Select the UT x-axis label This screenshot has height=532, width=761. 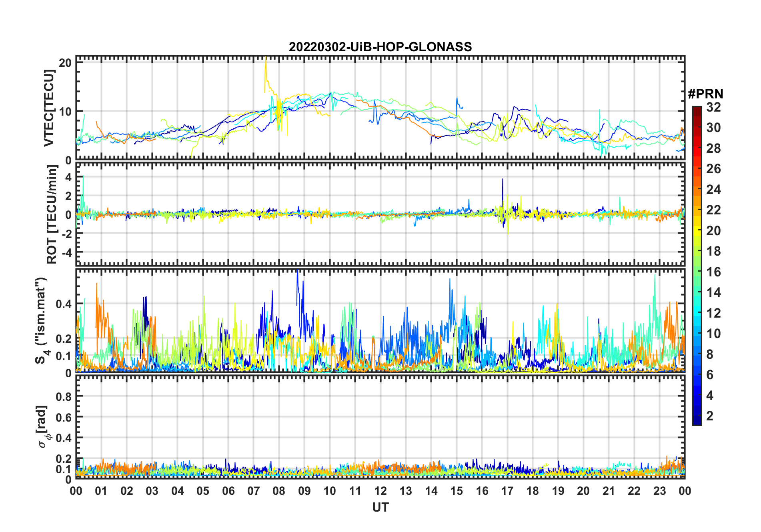tap(380, 507)
